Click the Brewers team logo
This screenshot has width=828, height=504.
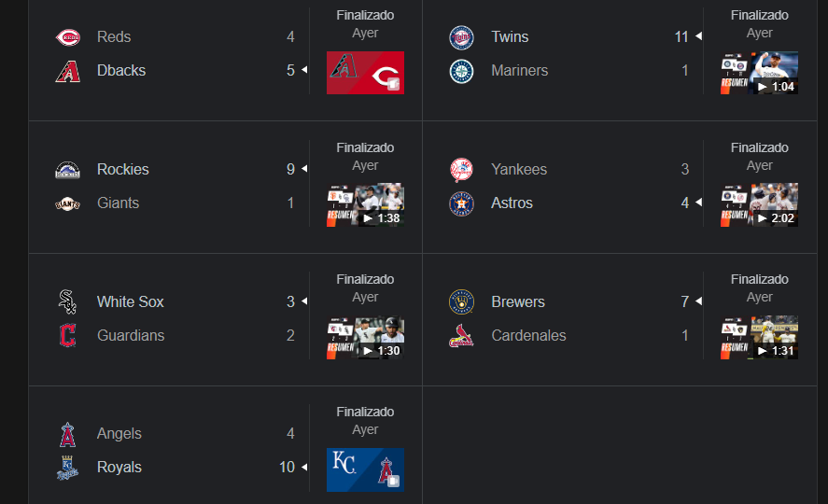461,301
